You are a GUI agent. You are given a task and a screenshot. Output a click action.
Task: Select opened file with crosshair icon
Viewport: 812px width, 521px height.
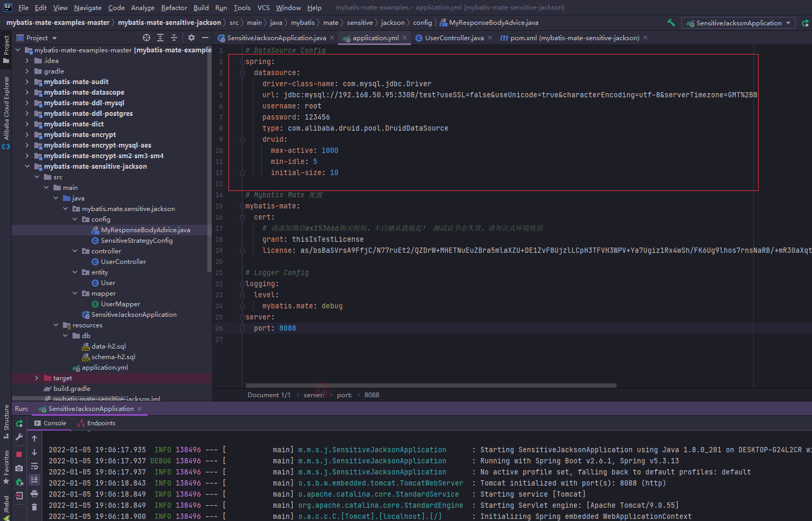tap(147, 38)
